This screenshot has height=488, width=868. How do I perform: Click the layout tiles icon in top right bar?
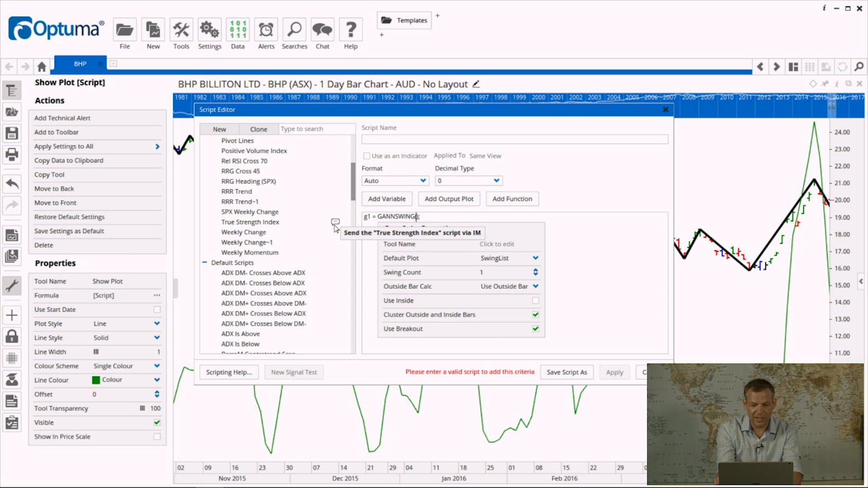pyautogui.click(x=793, y=67)
